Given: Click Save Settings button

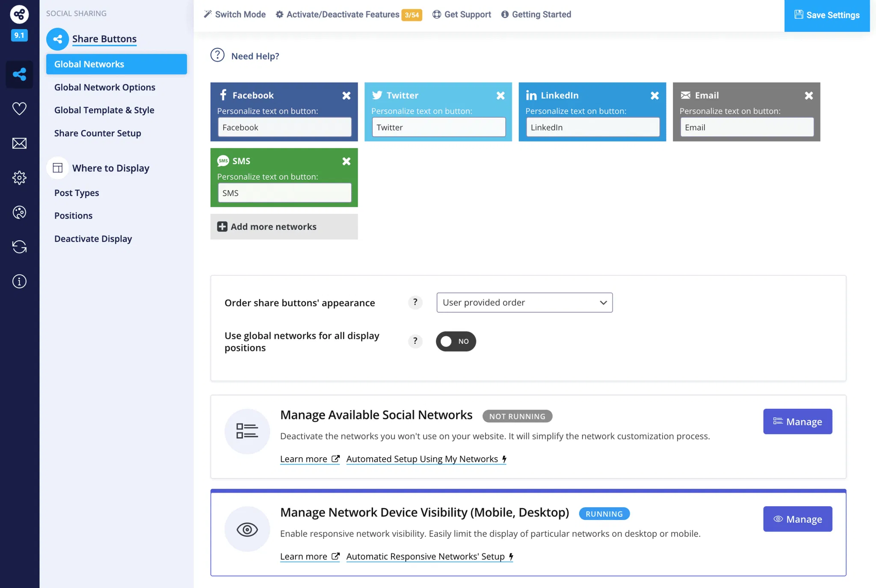Looking at the screenshot, I should point(826,15).
